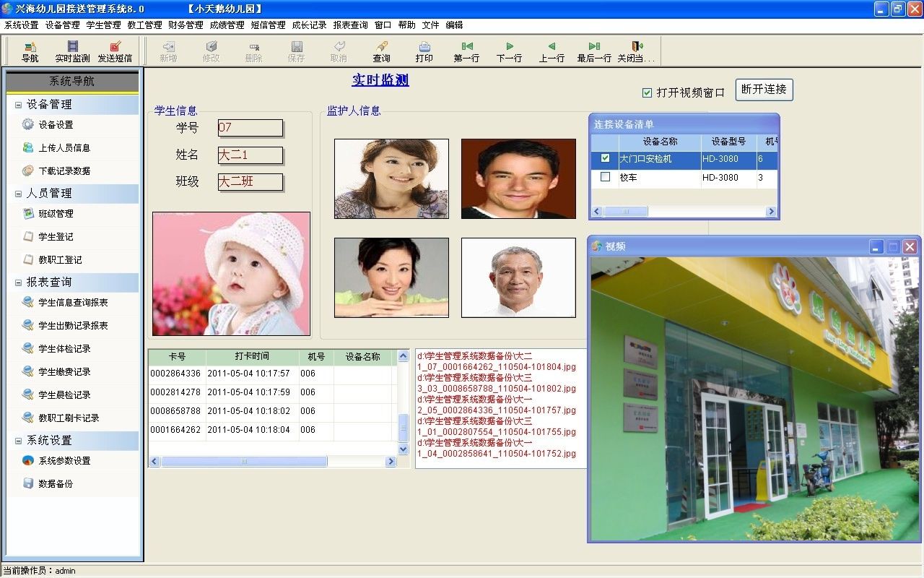Click the 实时监测 title link
Screen dimensions: 924x578
click(x=380, y=80)
